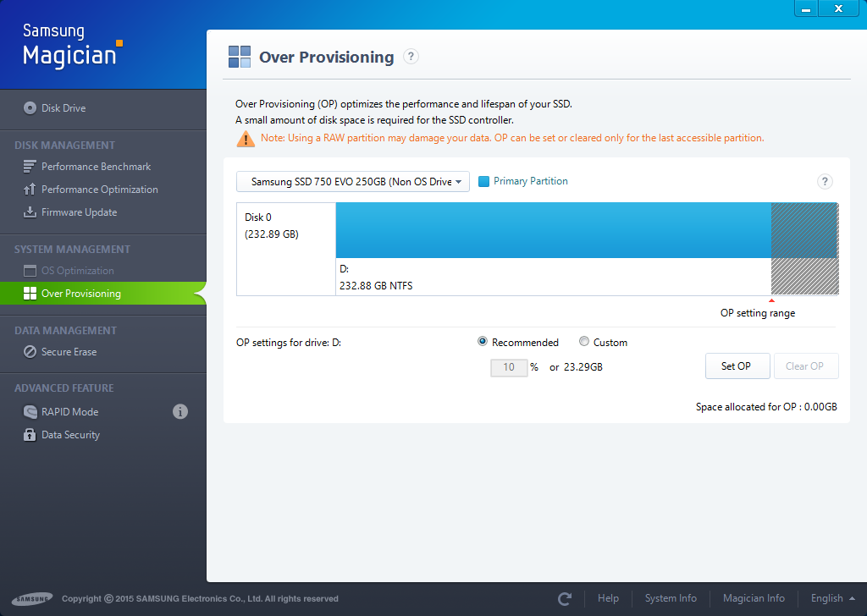Click the Samsung Magician logo
Screen dimensions: 867x616
click(73, 47)
